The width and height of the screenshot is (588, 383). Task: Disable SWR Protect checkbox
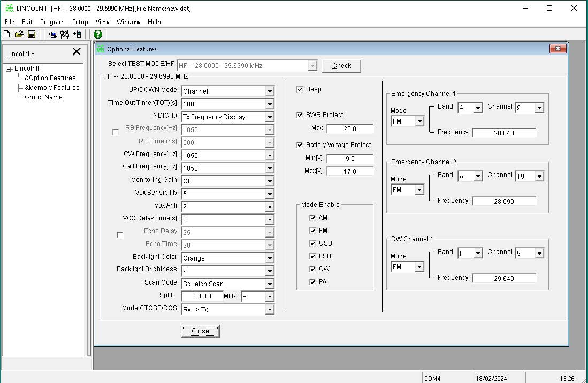(300, 114)
